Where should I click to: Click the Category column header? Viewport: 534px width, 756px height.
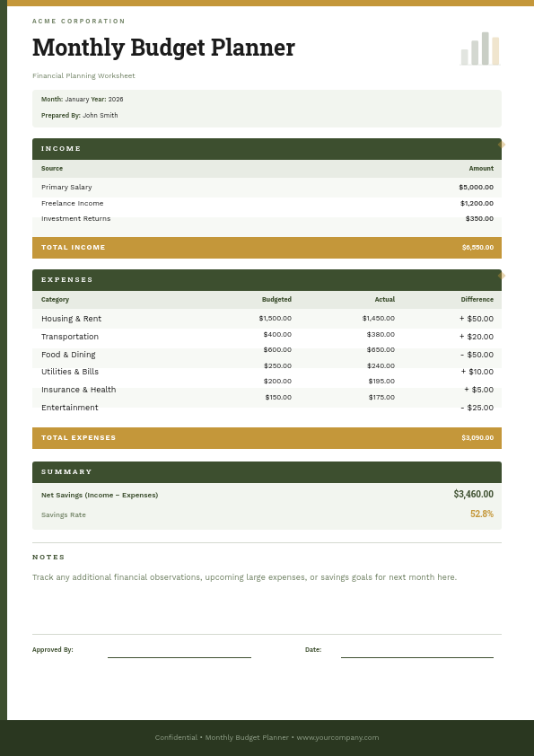[x=55, y=299]
